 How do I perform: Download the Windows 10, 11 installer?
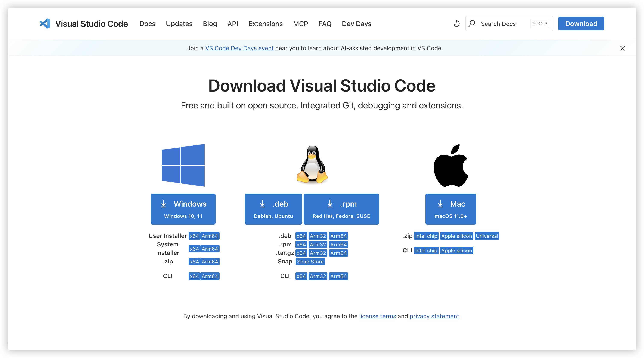183,209
